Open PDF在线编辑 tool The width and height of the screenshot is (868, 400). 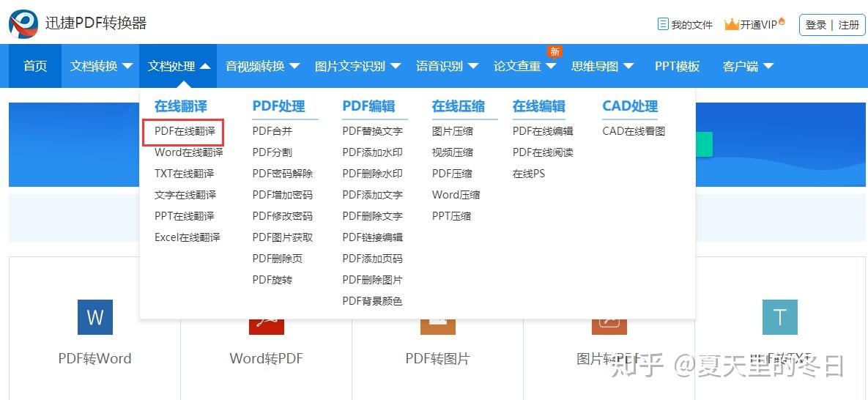[543, 131]
